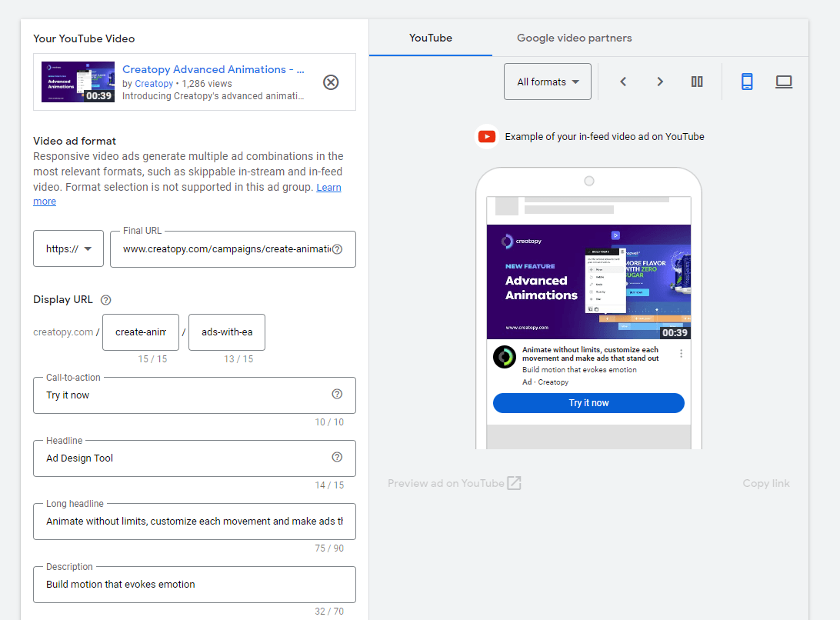Viewport: 840px width, 620px height.
Task: Click inside the Description text field
Action: click(194, 585)
